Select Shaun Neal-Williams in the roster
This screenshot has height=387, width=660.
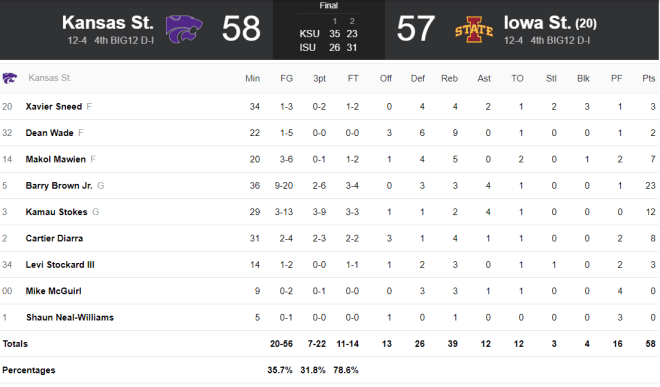pos(70,318)
